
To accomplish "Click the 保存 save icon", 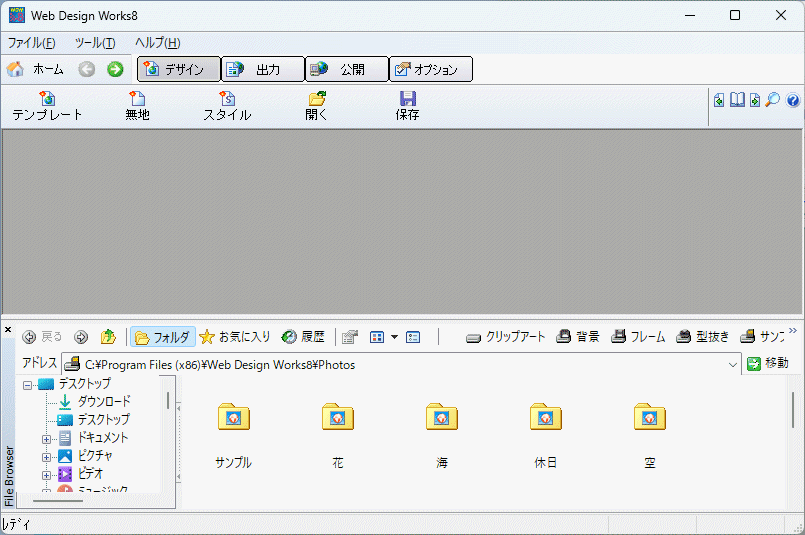I will click(x=408, y=106).
